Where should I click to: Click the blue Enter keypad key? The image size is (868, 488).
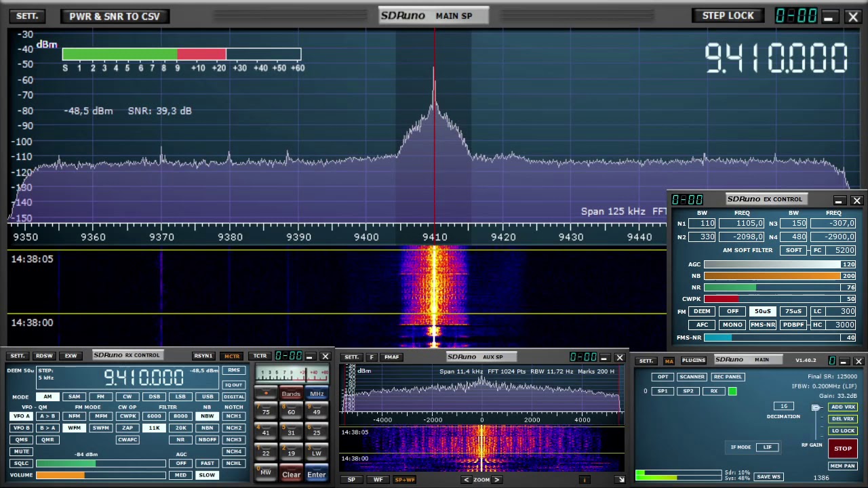pos(317,474)
